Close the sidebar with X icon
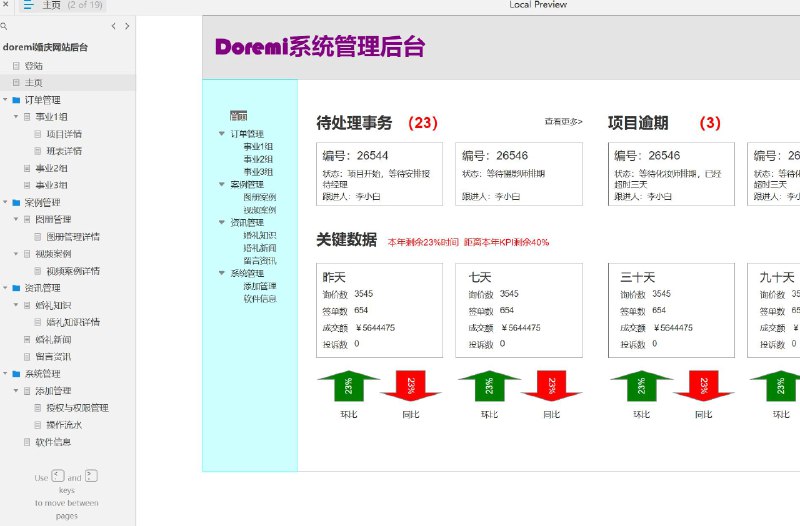The width and height of the screenshot is (800, 526). click(x=5, y=4)
